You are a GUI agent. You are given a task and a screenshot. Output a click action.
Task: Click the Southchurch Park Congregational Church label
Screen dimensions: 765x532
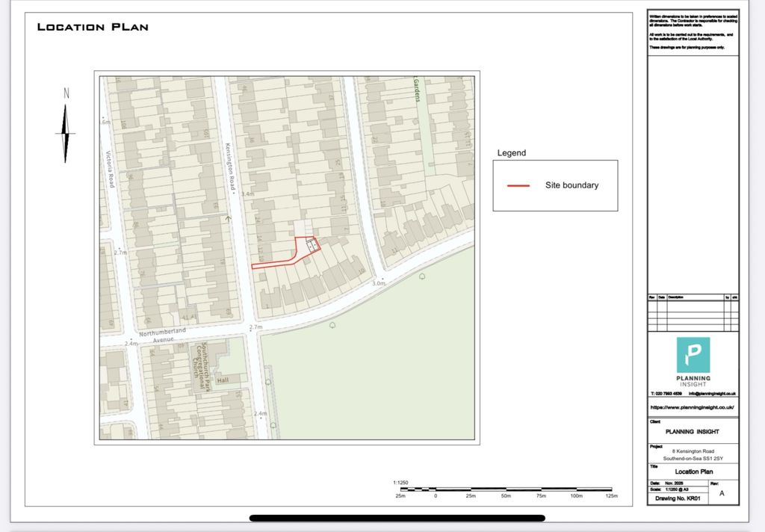(200, 367)
